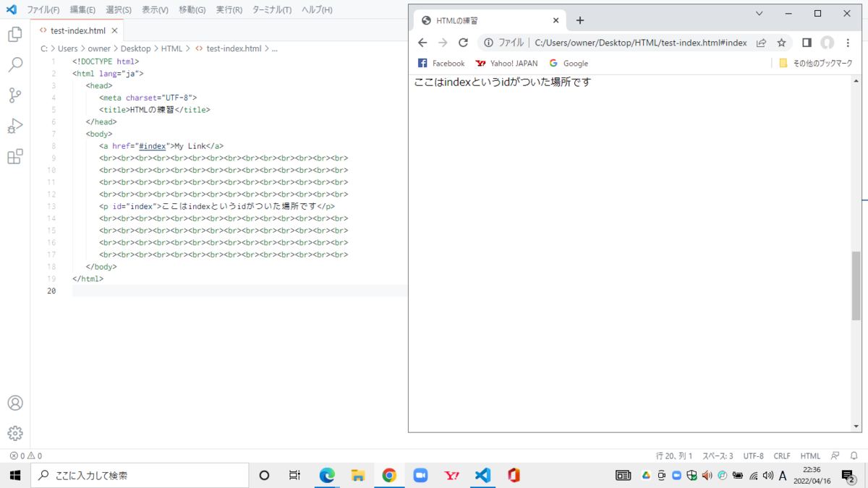
Task: Open a new Chrome tab
Action: coord(579,20)
